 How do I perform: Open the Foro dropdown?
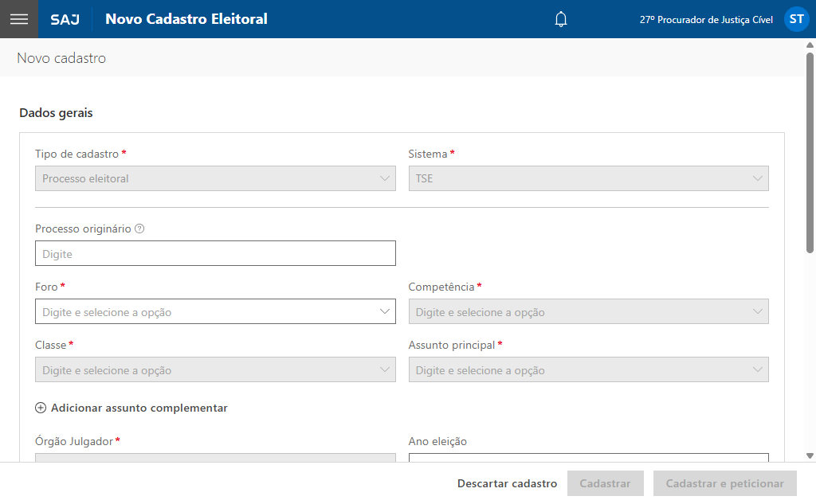(x=215, y=311)
